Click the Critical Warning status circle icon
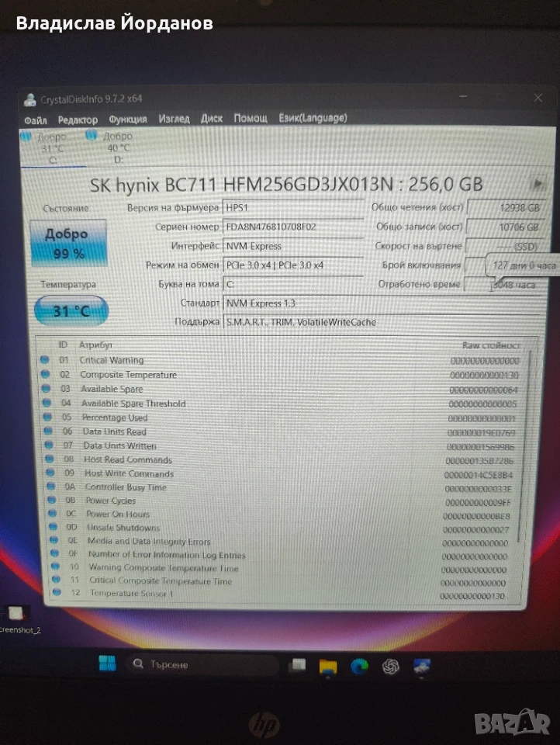 point(45,359)
